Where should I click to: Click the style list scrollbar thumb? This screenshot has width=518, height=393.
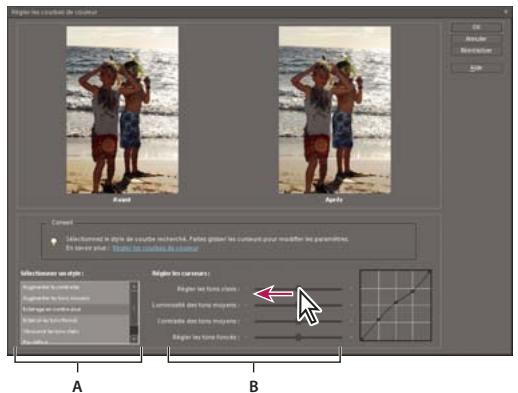pyautogui.click(x=134, y=330)
